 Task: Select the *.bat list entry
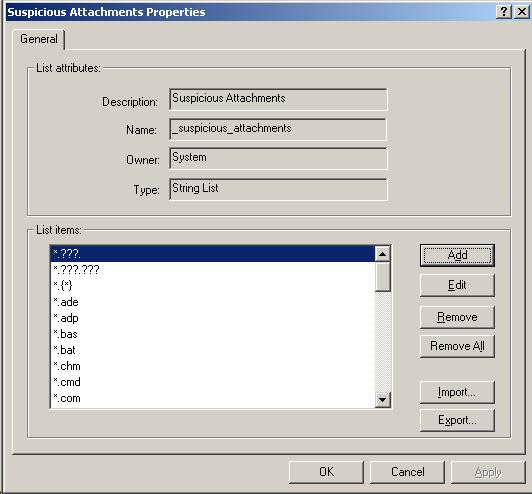pyautogui.click(x=212, y=350)
